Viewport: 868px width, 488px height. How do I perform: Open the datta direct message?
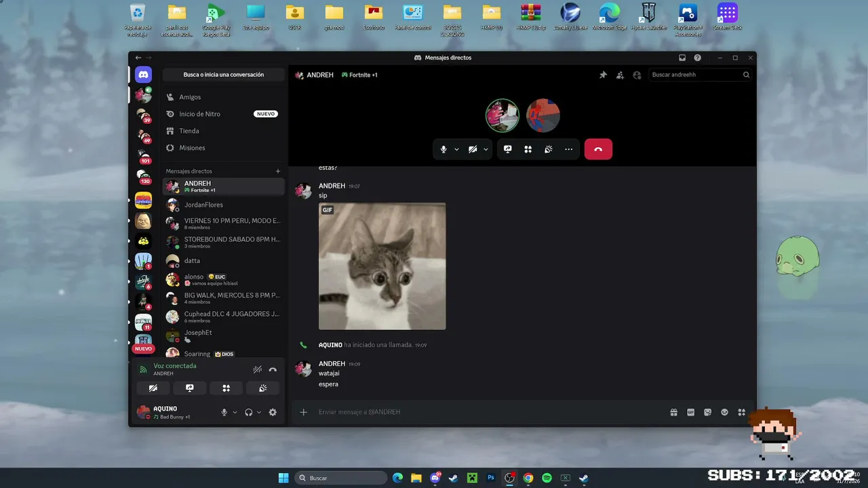223,261
